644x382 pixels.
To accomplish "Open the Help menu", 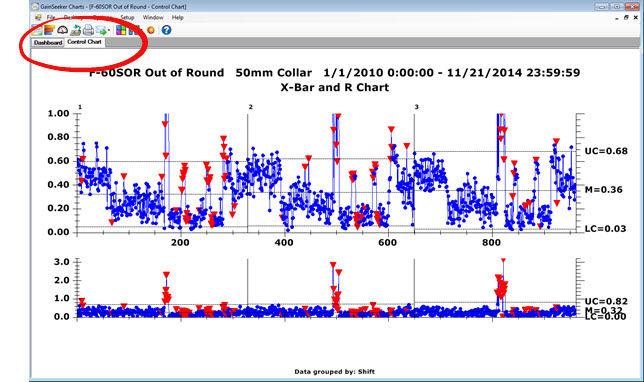I will click(x=177, y=17).
